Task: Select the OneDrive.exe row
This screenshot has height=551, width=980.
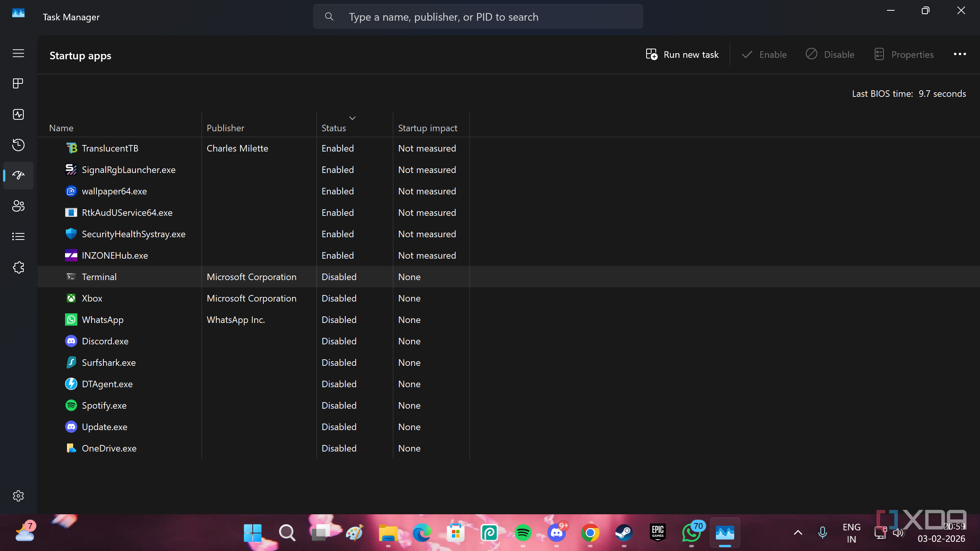Action: coord(508,448)
